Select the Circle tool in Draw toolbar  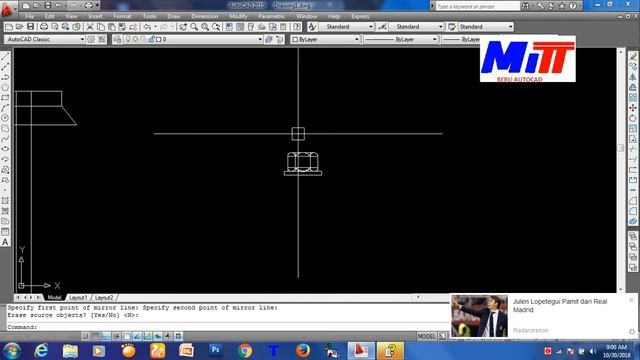point(5,118)
